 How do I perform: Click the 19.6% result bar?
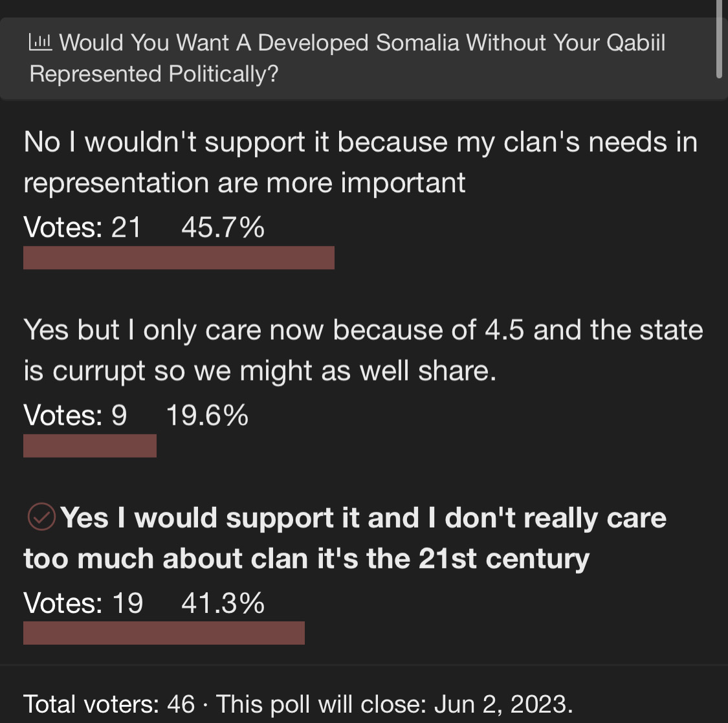point(89,446)
